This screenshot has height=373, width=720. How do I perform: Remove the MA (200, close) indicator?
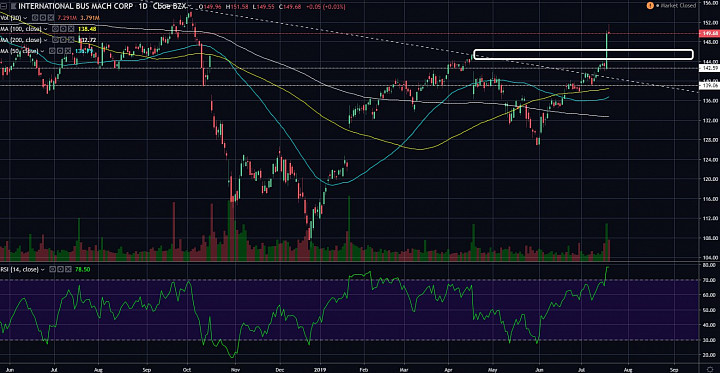pyautogui.click(x=72, y=40)
